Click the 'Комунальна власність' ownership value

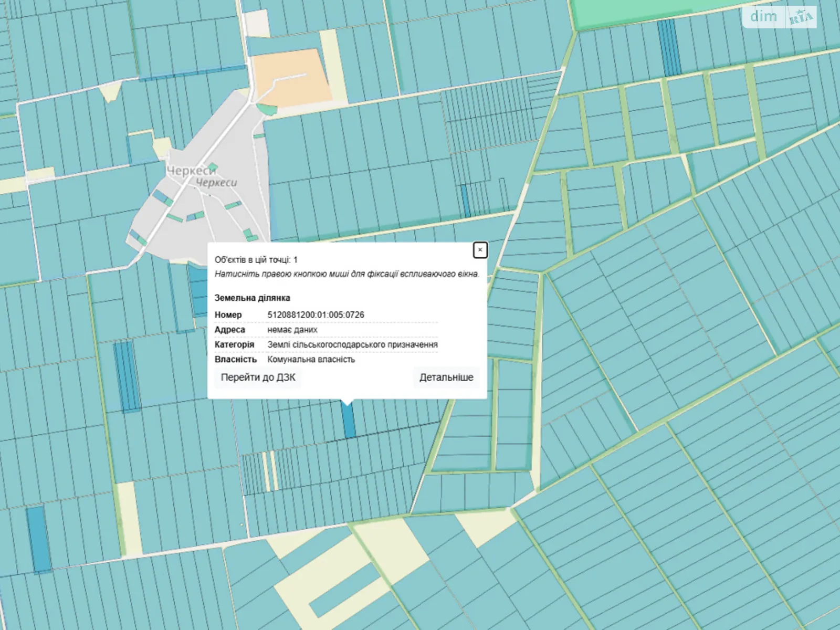point(311,360)
